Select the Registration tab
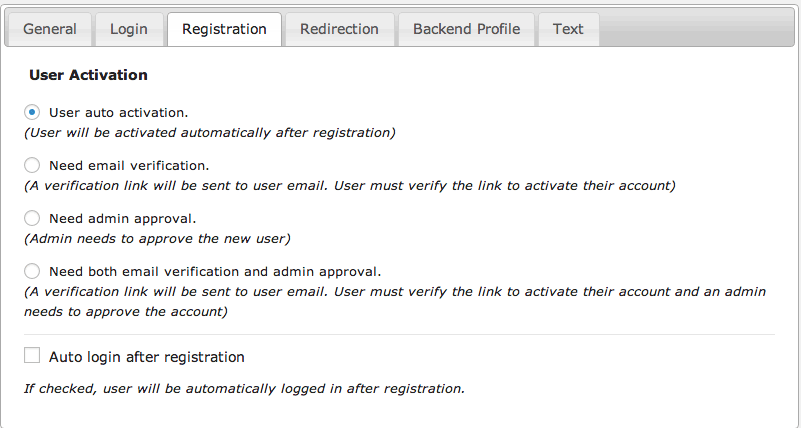 (x=224, y=29)
